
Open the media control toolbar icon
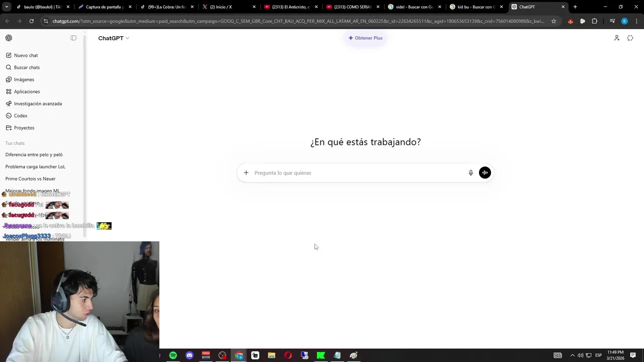coord(612,21)
